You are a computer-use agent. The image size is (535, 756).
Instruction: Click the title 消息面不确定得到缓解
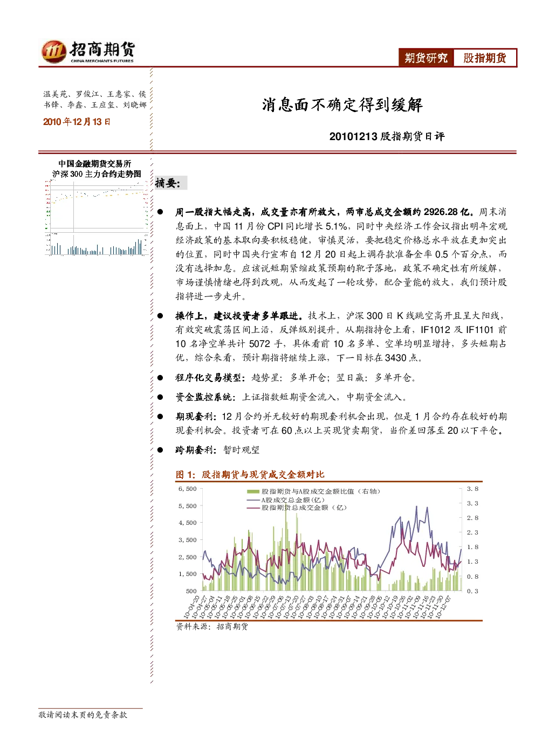342,105
